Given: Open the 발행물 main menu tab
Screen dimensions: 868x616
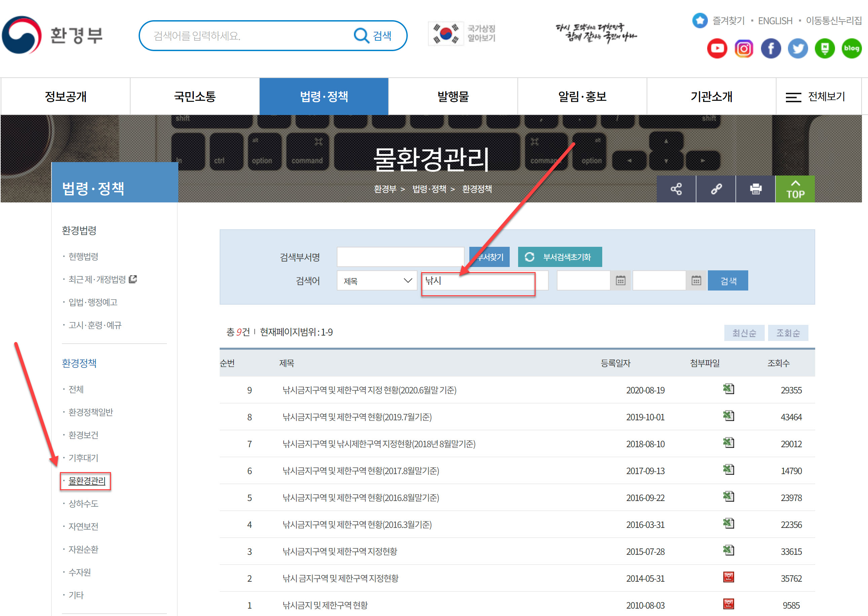Looking at the screenshot, I should (x=453, y=97).
